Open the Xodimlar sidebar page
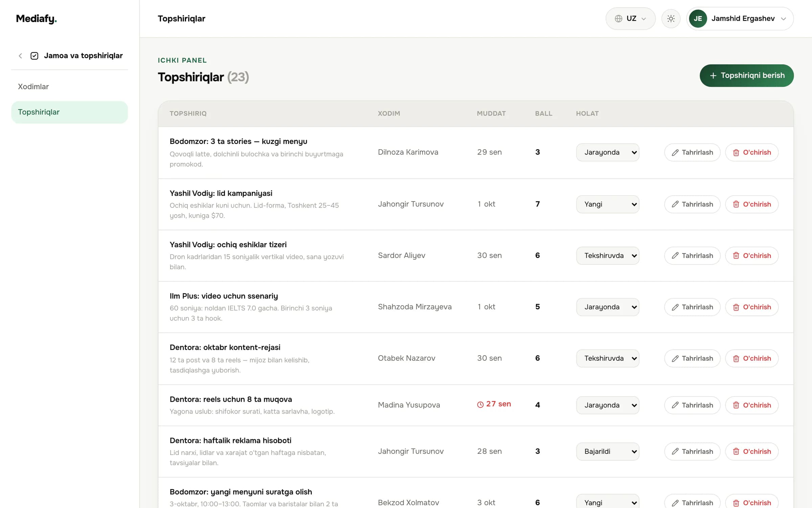This screenshot has width=812, height=508. coord(69,87)
